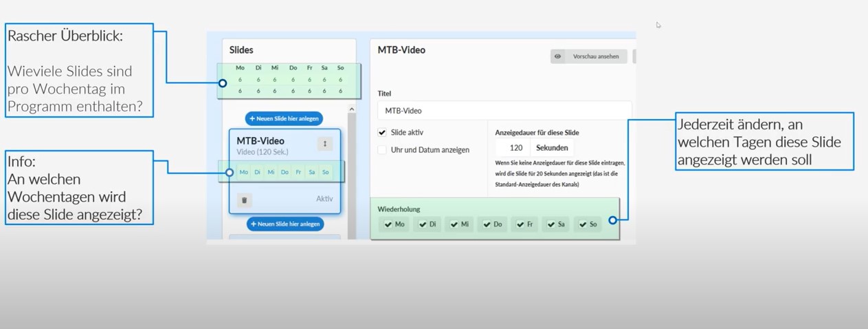This screenshot has height=329, width=868.
Task: Toggle the So repetition day
Action: 588,224
